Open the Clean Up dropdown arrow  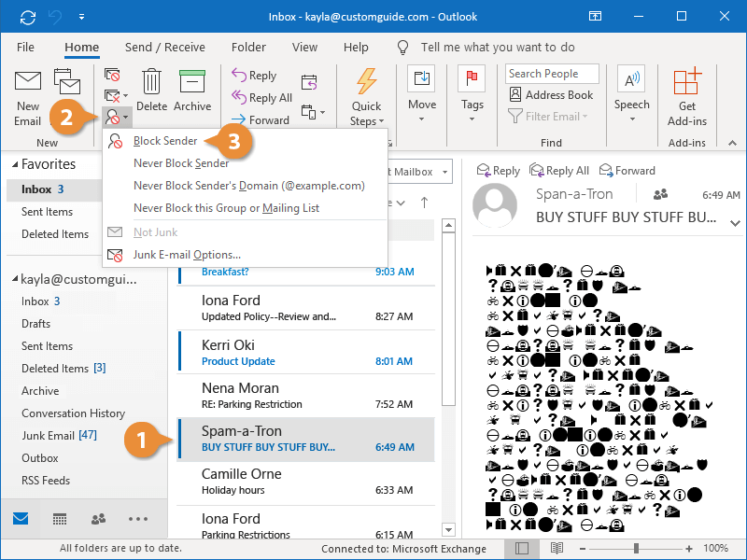click(125, 96)
